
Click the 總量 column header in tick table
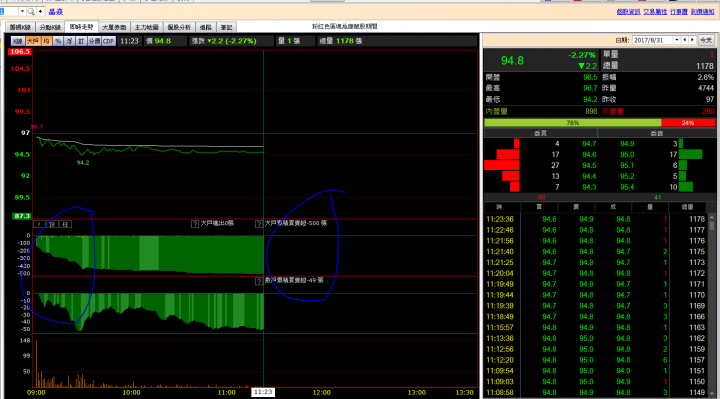(x=687, y=207)
